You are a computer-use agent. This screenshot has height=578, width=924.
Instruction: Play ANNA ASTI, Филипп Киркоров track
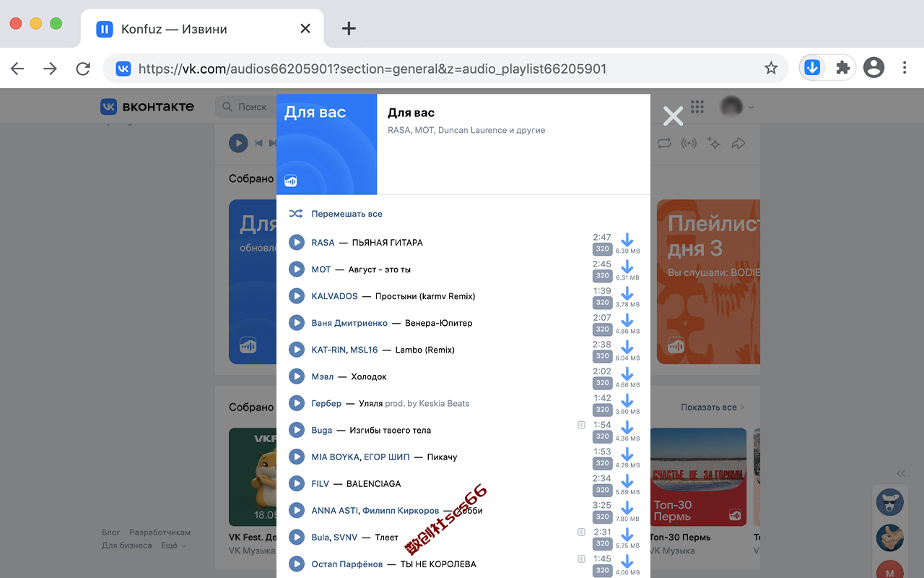[x=297, y=510]
